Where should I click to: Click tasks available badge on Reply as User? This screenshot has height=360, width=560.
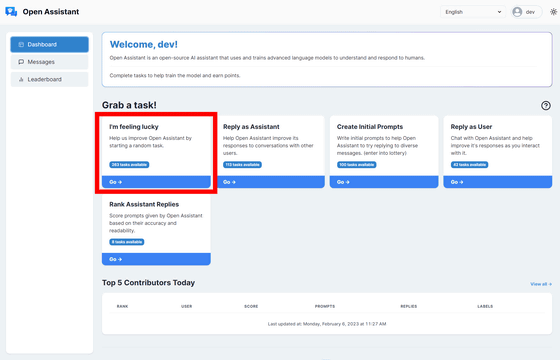[x=469, y=165]
